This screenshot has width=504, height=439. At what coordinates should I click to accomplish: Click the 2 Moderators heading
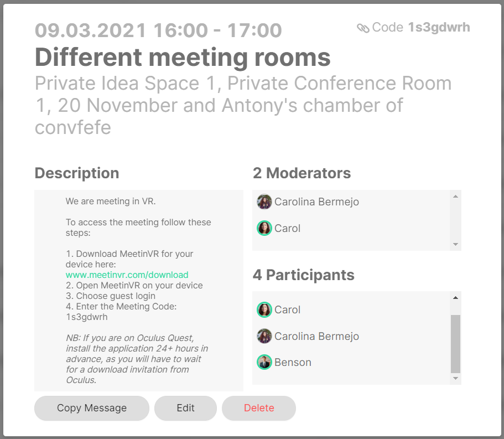302,173
